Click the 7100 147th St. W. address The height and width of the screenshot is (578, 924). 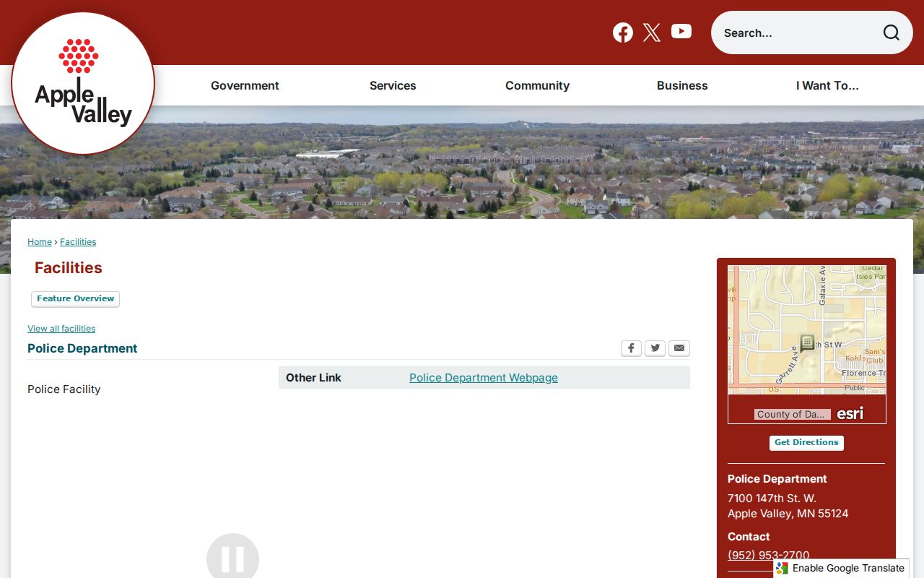point(772,498)
